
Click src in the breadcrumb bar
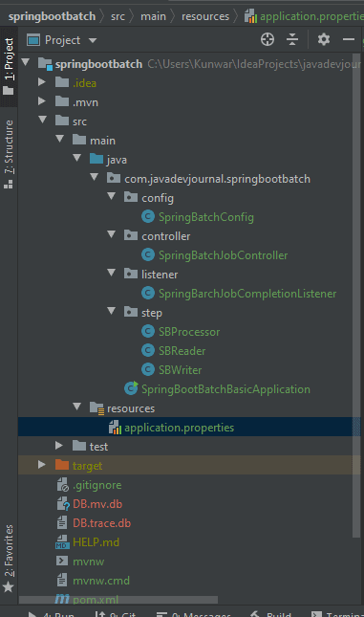coord(118,16)
